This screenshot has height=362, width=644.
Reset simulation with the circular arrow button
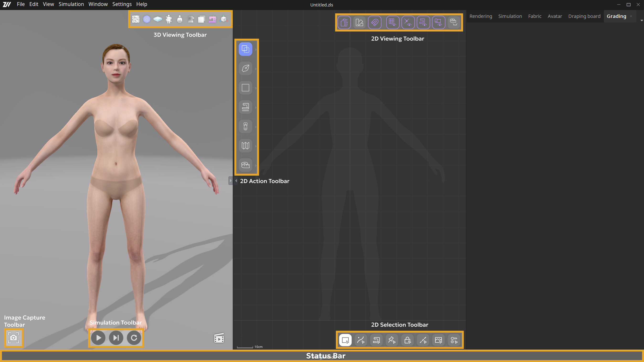coord(134,338)
